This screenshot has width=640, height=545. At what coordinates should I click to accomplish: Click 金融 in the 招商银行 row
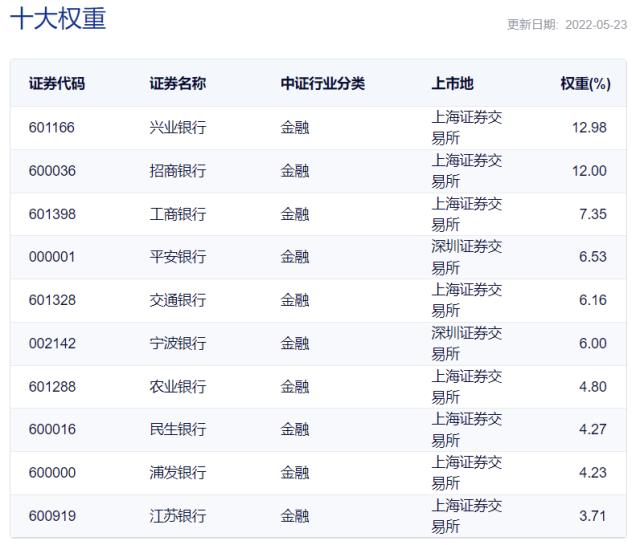[x=295, y=171]
